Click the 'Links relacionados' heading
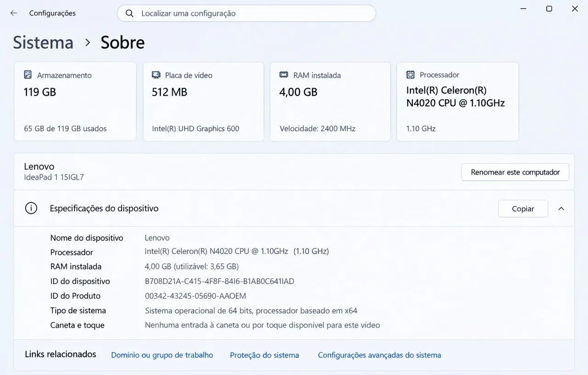This screenshot has width=588, height=375. click(61, 354)
